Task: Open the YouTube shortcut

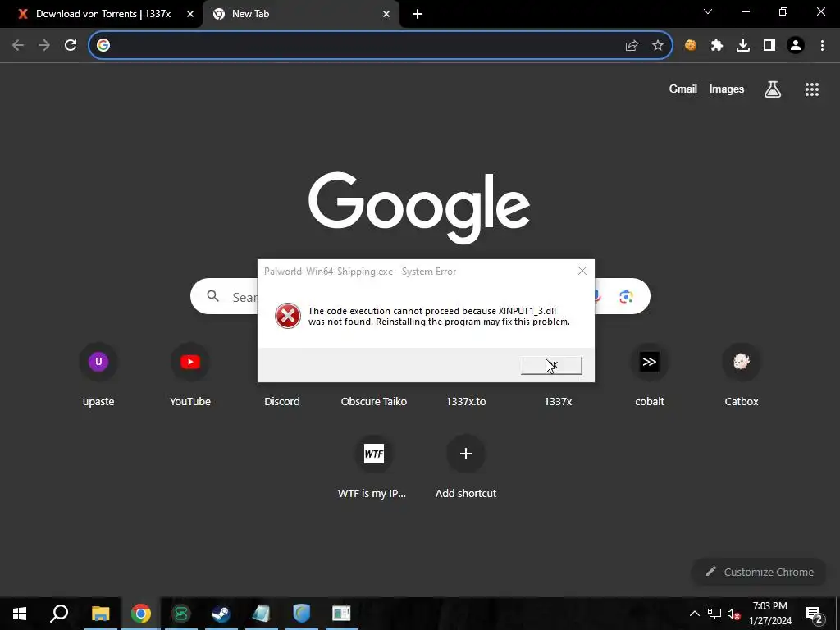Action: [x=190, y=374]
